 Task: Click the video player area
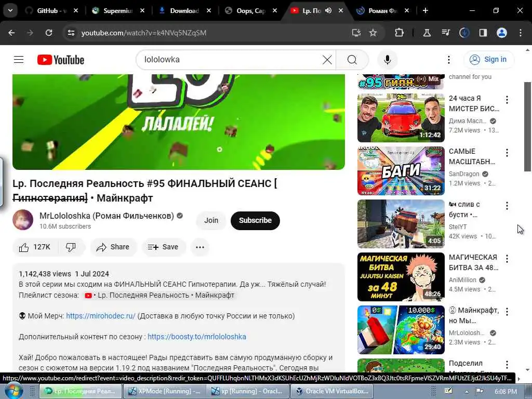(x=179, y=122)
